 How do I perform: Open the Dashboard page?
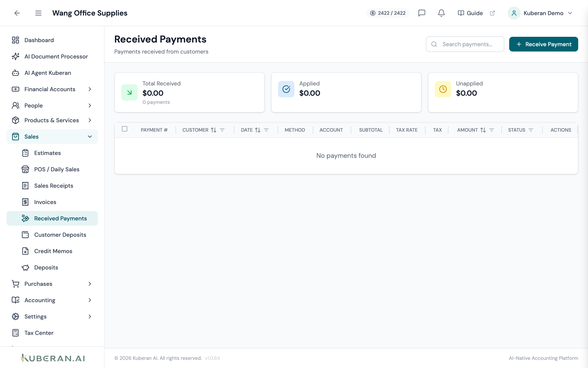(x=52, y=40)
